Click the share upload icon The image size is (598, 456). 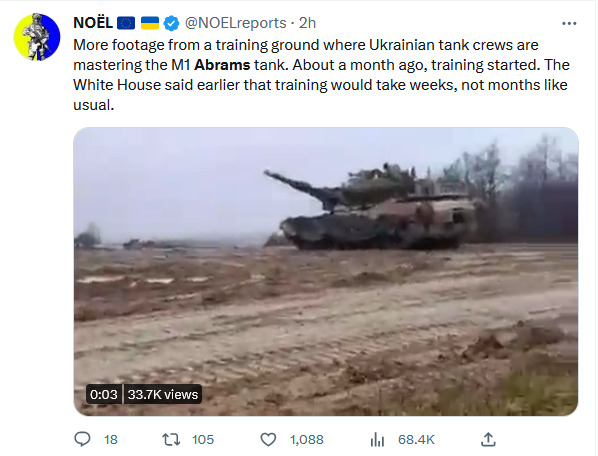(x=488, y=439)
